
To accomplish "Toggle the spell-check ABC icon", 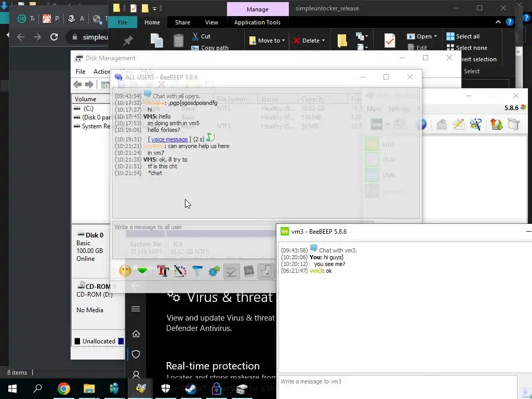I will click(231, 271).
